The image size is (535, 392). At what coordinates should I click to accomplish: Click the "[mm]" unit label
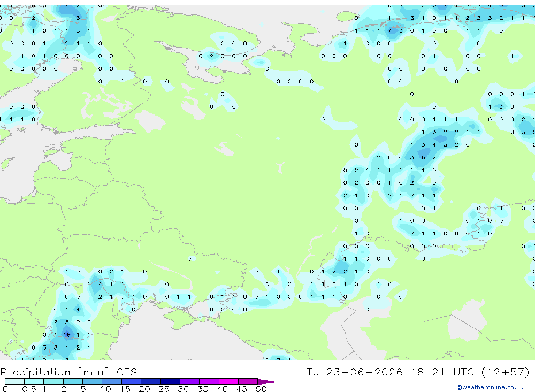pos(94,372)
